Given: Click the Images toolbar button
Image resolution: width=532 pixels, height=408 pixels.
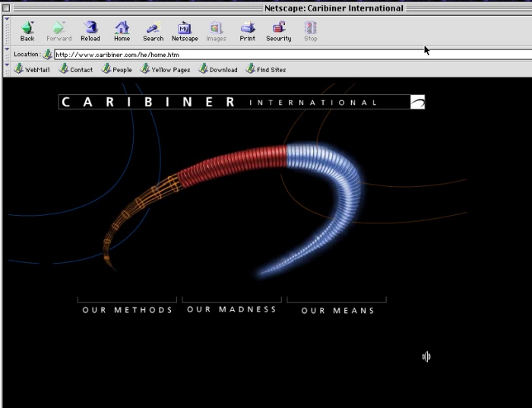Looking at the screenshot, I should pos(216,31).
